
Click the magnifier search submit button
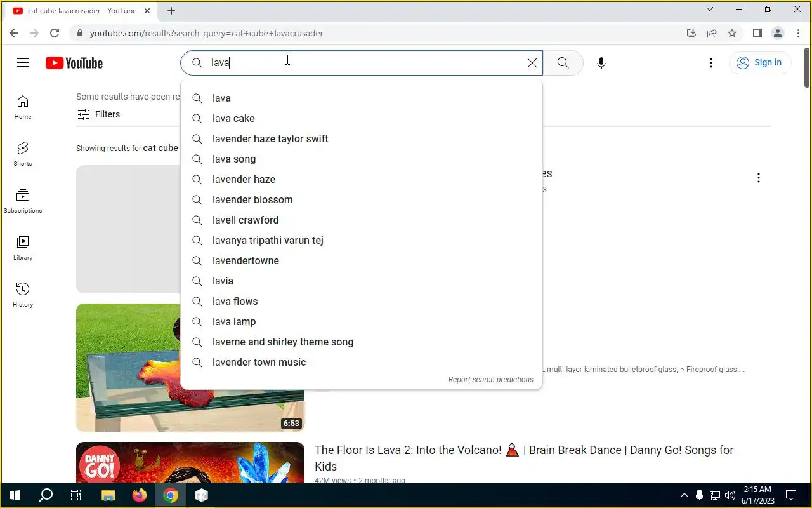click(563, 63)
